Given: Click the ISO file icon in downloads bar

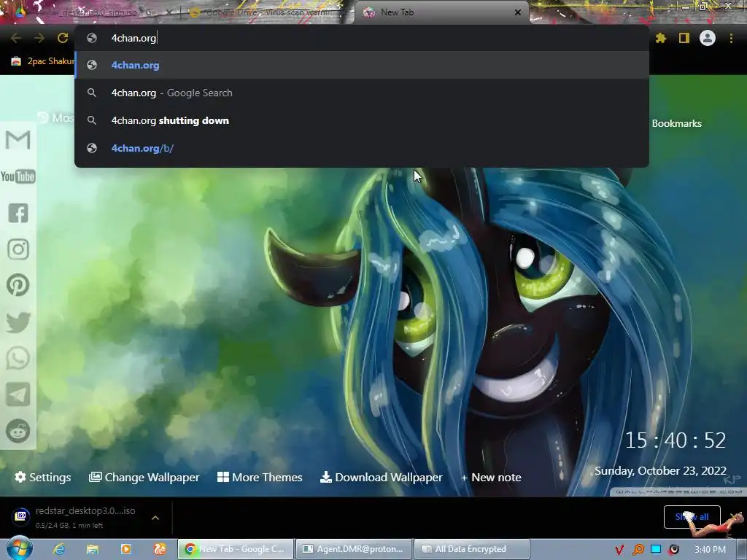Looking at the screenshot, I should (20, 516).
